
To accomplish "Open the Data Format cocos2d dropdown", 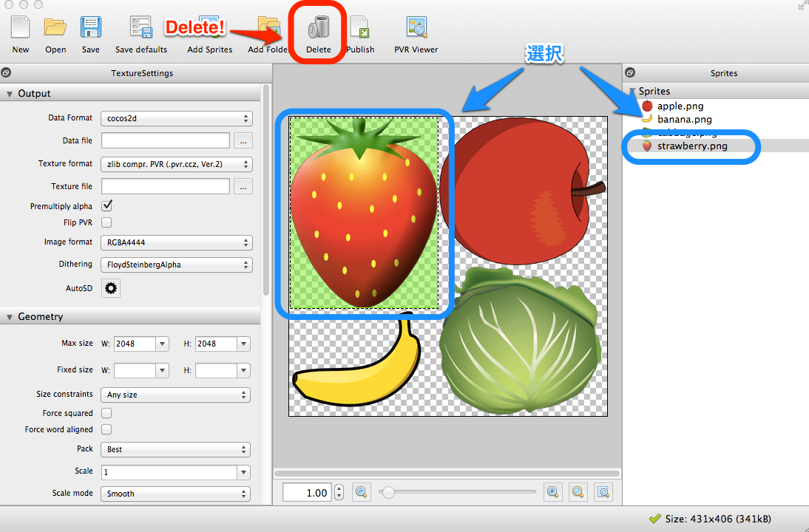I will (x=177, y=118).
